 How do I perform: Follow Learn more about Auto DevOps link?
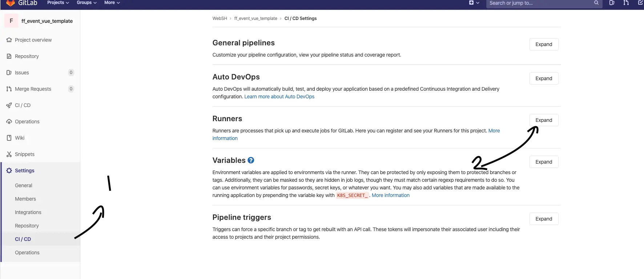(279, 97)
